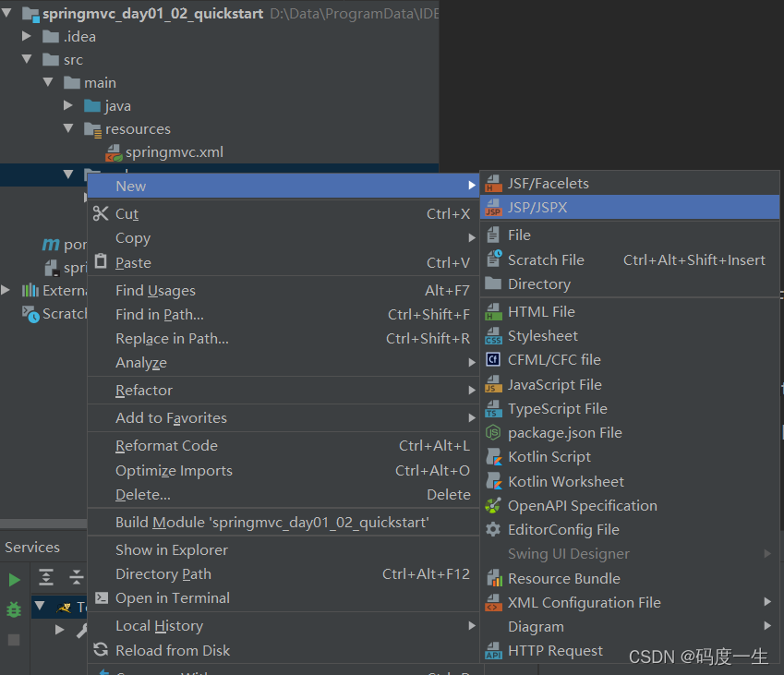
Task: Click the CFML/CFC file icon
Action: [493, 359]
